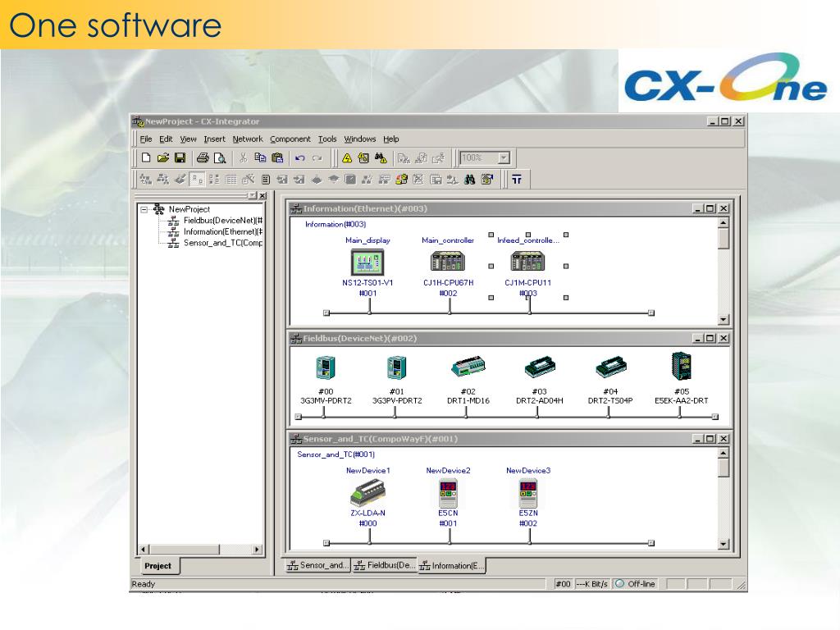Select the E5CN NewDevice2 icon
Screen dimensions: 840x630
coord(448,493)
